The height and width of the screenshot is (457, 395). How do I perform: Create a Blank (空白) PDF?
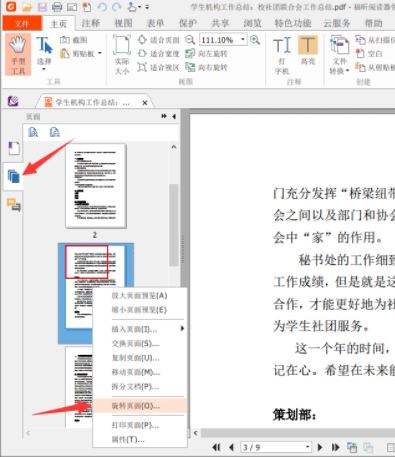[x=369, y=53]
